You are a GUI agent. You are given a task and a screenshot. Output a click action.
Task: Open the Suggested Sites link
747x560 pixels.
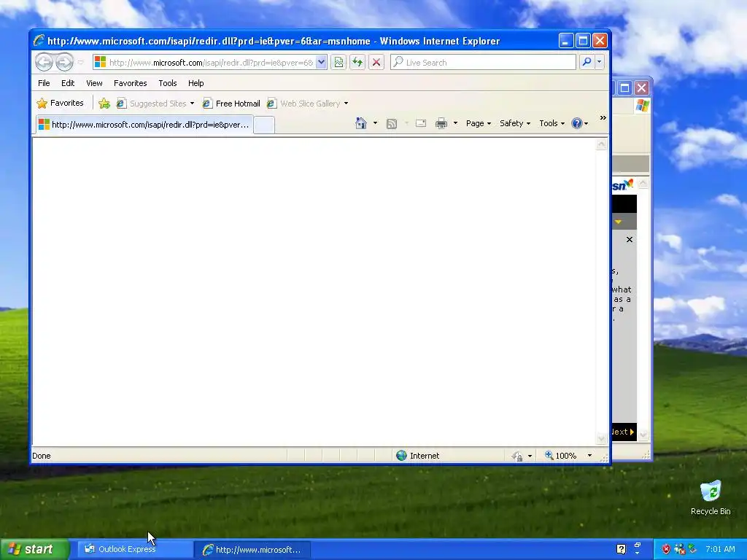[152, 104]
